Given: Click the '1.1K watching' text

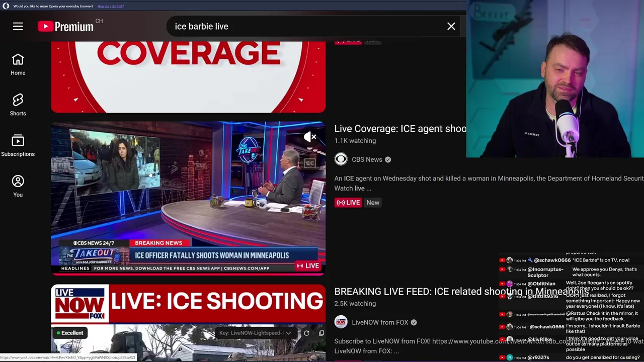Looking at the screenshot, I should (x=355, y=141).
